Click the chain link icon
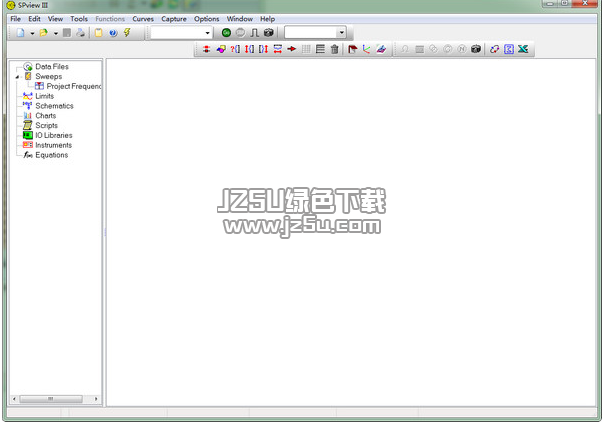This screenshot has width=604, height=423. (x=495, y=49)
